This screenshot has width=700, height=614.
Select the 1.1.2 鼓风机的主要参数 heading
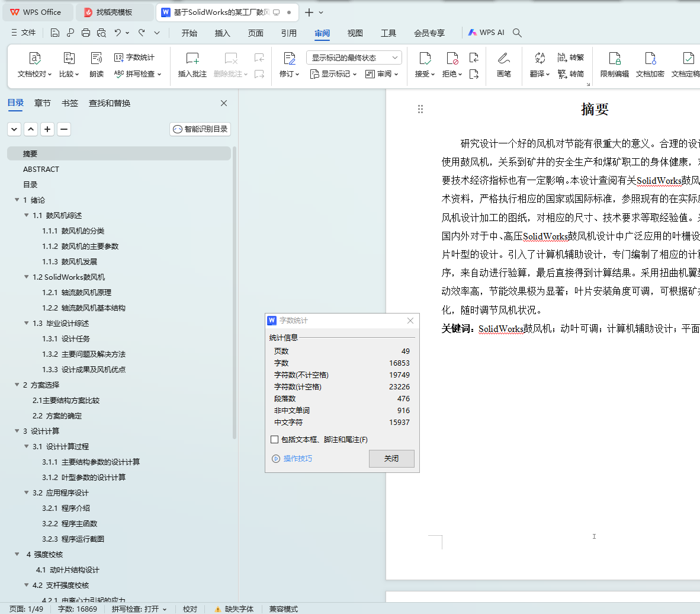[81, 246]
